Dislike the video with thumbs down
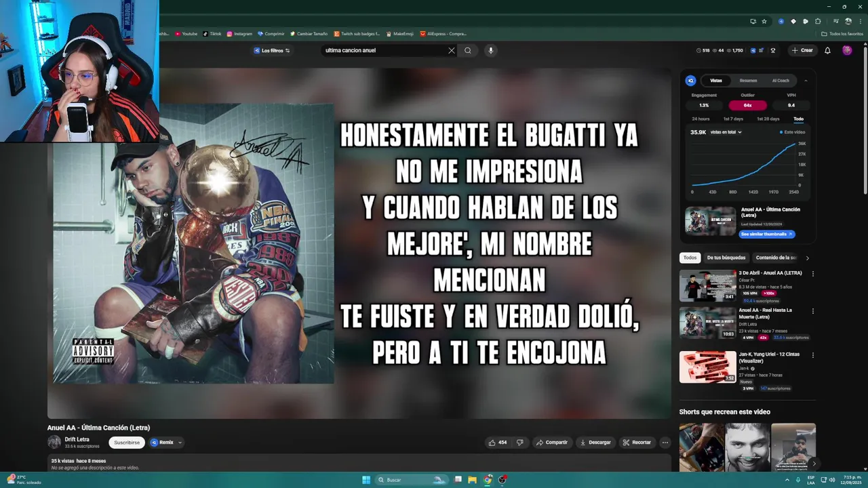 pyautogui.click(x=520, y=443)
